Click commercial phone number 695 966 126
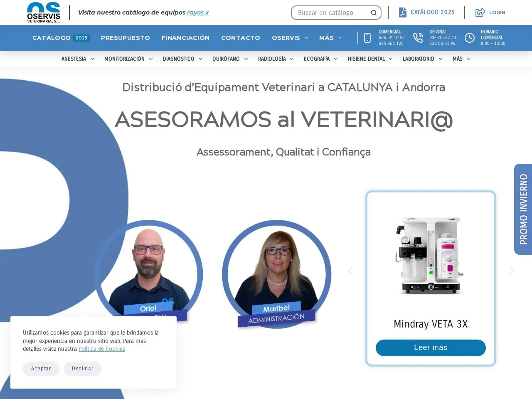This screenshot has height=399, width=532. [391, 43]
